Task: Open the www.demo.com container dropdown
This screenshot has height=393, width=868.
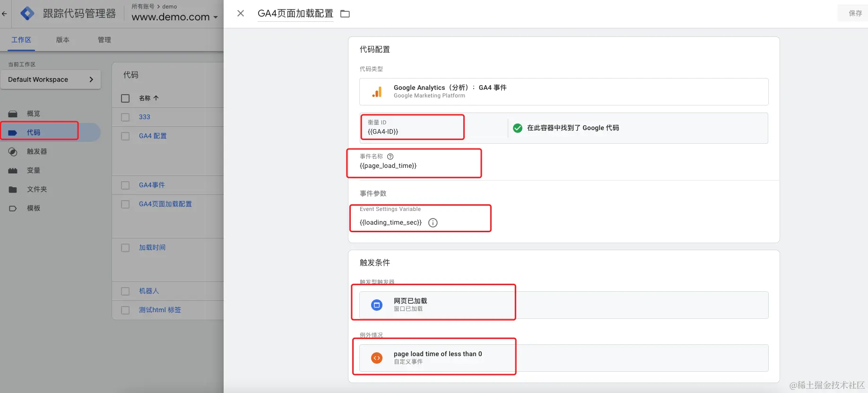Action: pos(174,17)
